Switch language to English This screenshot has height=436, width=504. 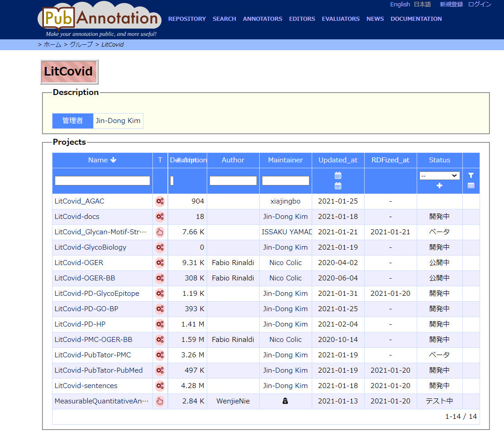(400, 5)
